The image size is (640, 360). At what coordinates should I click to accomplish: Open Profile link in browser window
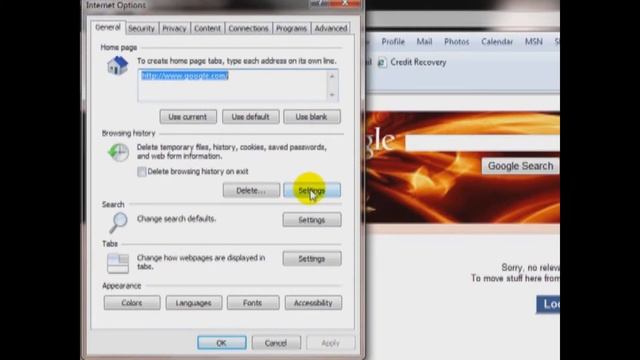coord(393,42)
